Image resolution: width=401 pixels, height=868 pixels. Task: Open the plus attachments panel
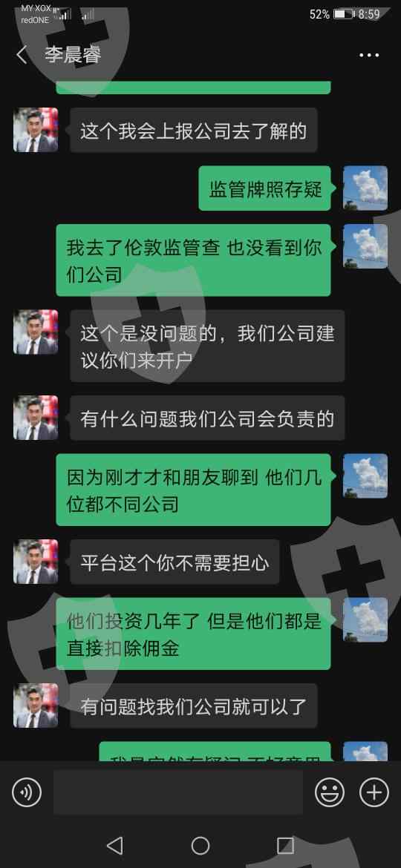click(x=374, y=793)
